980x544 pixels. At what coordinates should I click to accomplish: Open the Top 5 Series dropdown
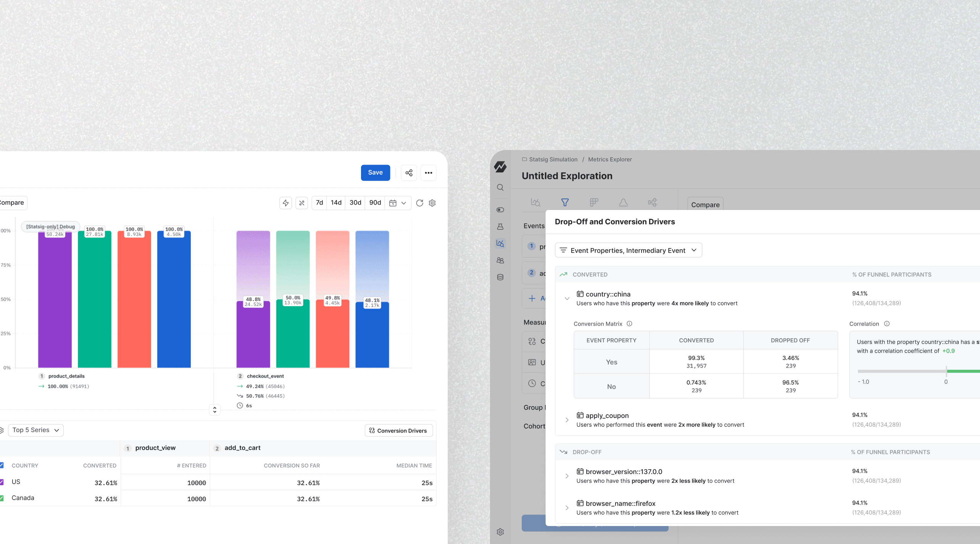[x=35, y=430]
